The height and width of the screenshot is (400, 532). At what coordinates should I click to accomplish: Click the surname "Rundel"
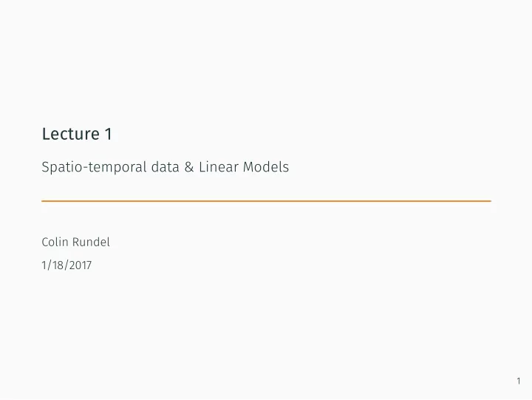tap(92, 242)
